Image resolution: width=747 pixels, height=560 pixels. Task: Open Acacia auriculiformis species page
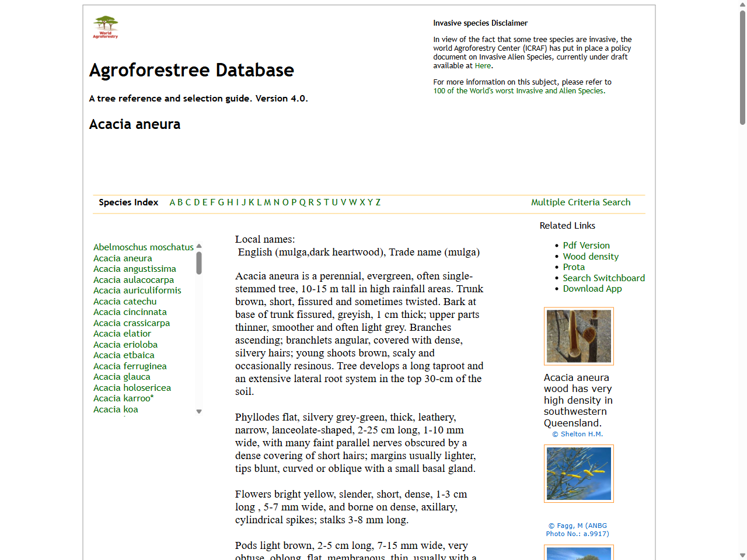pos(137,290)
